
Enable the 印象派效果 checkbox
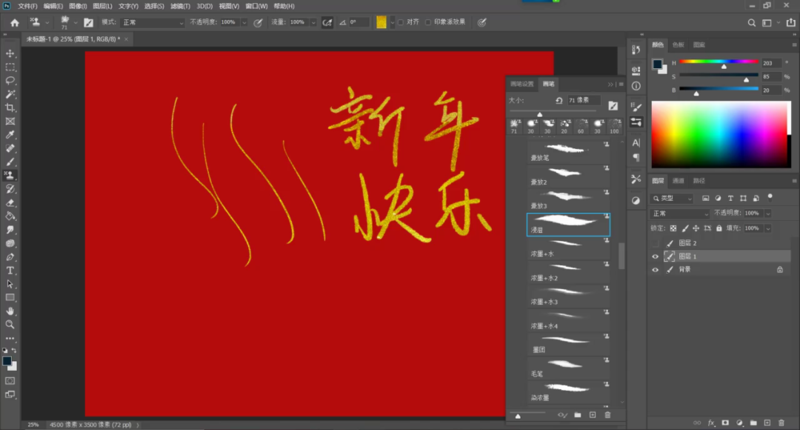click(x=428, y=22)
